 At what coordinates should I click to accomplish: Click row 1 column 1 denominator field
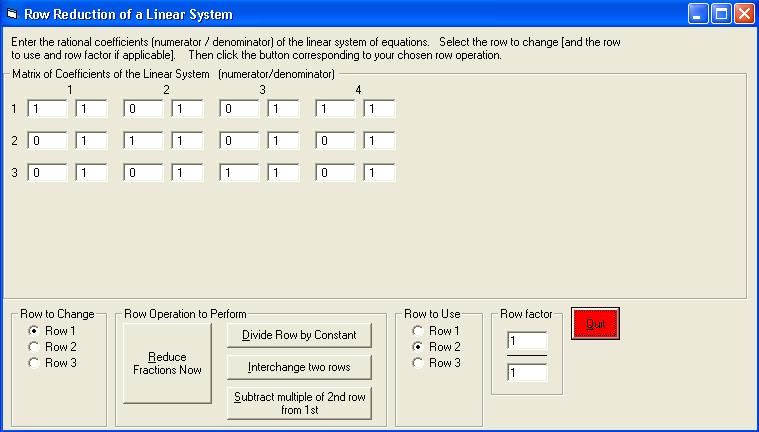click(x=91, y=109)
